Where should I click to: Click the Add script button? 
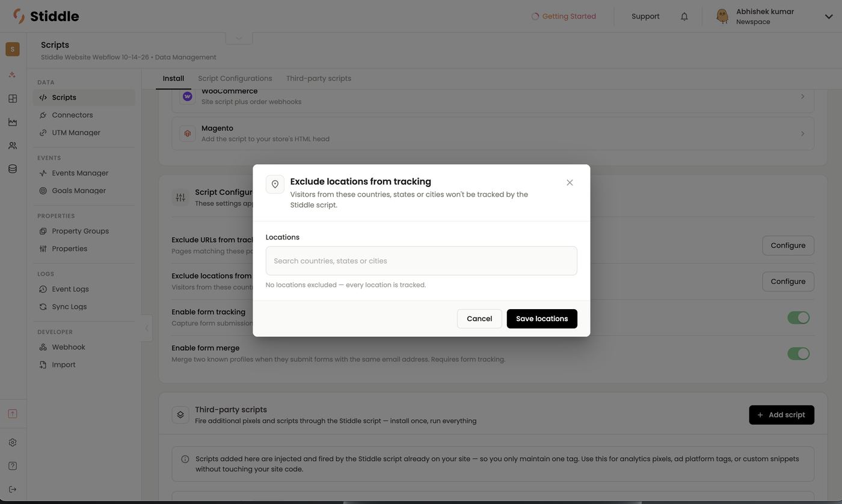[781, 415]
